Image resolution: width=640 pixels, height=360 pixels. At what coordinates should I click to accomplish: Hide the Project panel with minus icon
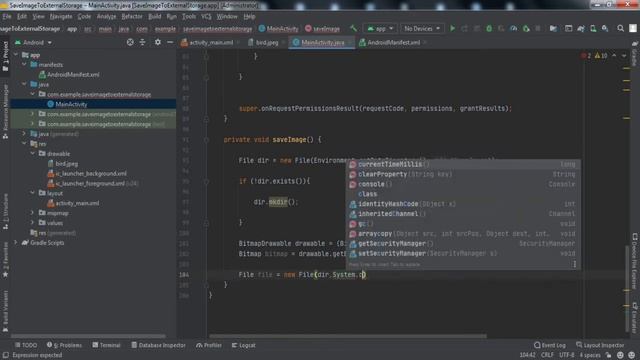170,42
